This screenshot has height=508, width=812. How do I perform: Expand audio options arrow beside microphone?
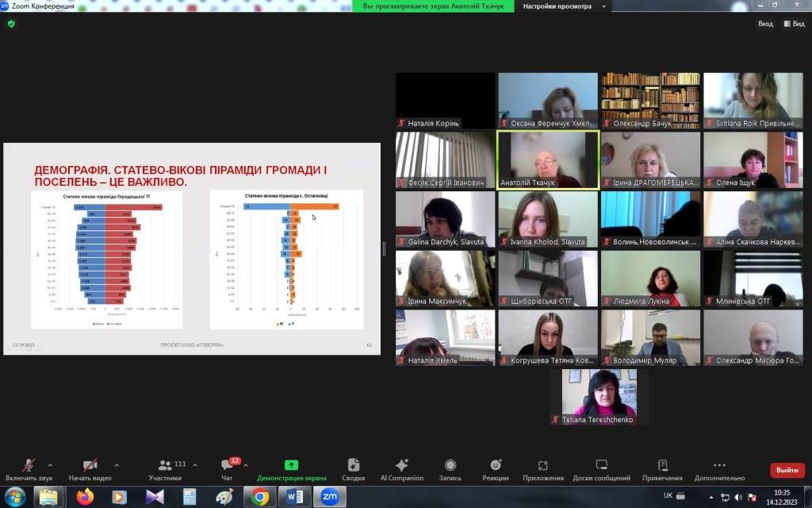pos(50,465)
